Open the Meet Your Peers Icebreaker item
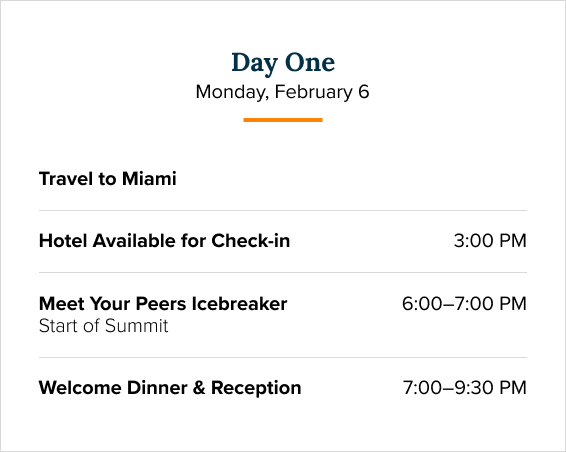Image resolution: width=566 pixels, height=452 pixels. (163, 304)
